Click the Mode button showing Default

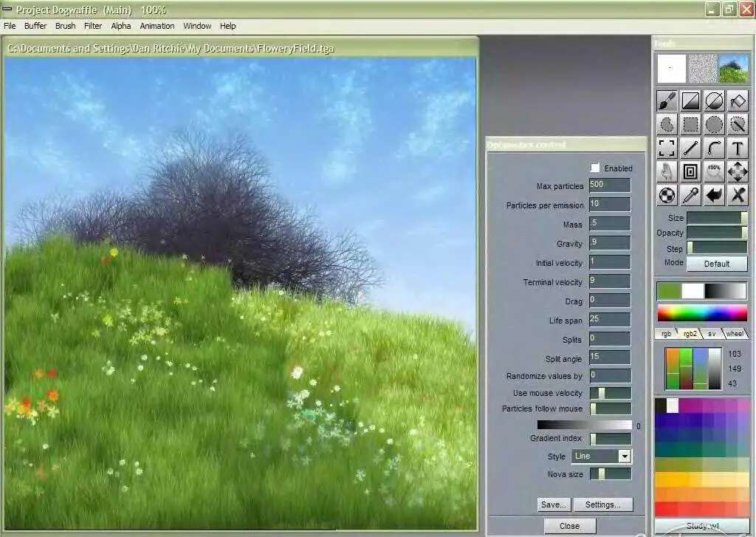point(717,264)
